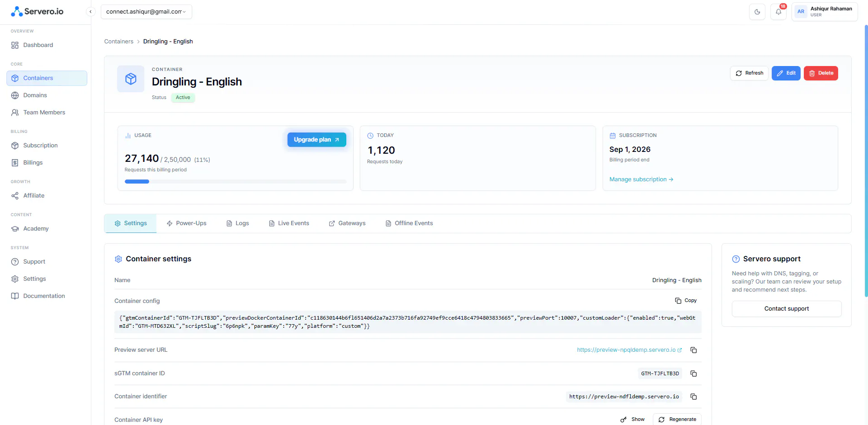Click the 1,120 requests today value
Image resolution: width=868 pixels, height=425 pixels.
click(381, 151)
